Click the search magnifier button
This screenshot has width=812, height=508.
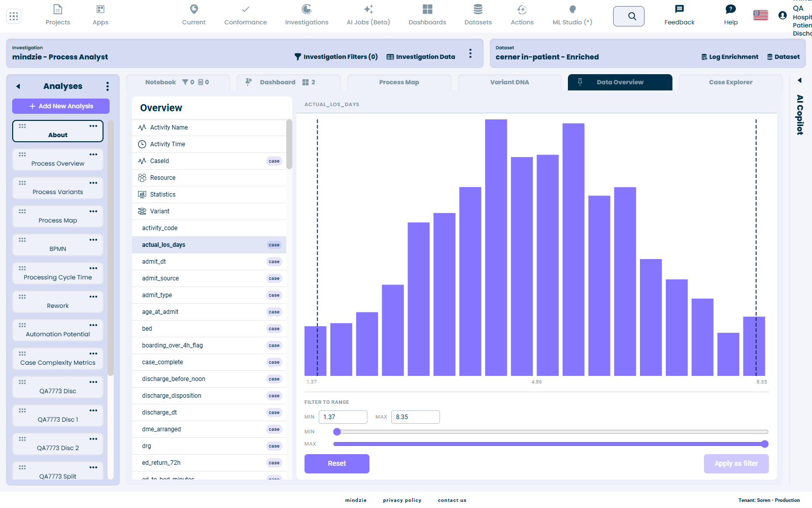(x=629, y=16)
